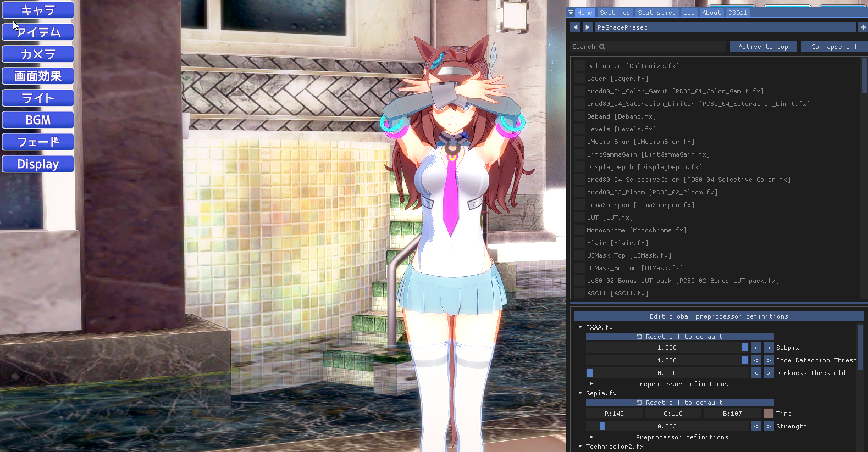
Task: Click the previous preset arrow button
Action: (x=575, y=27)
